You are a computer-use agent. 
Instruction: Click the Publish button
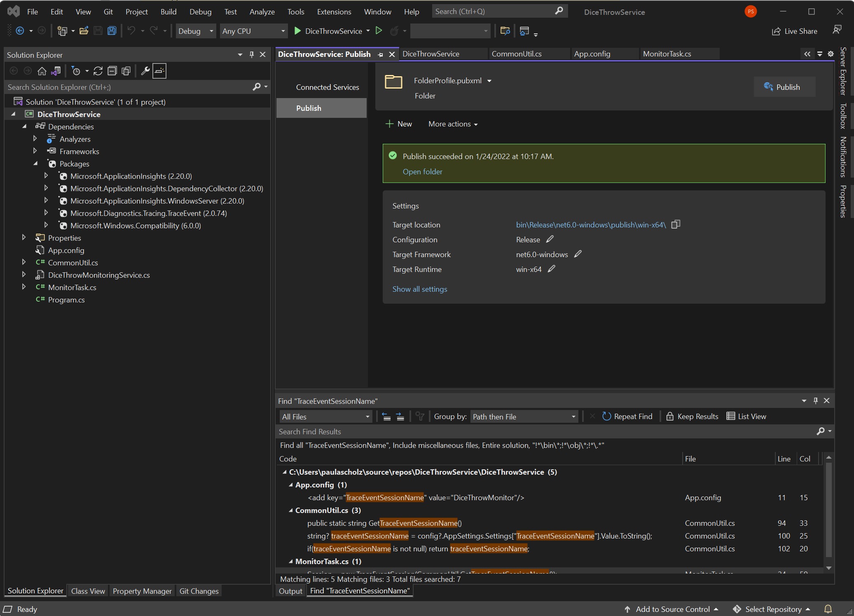point(784,87)
